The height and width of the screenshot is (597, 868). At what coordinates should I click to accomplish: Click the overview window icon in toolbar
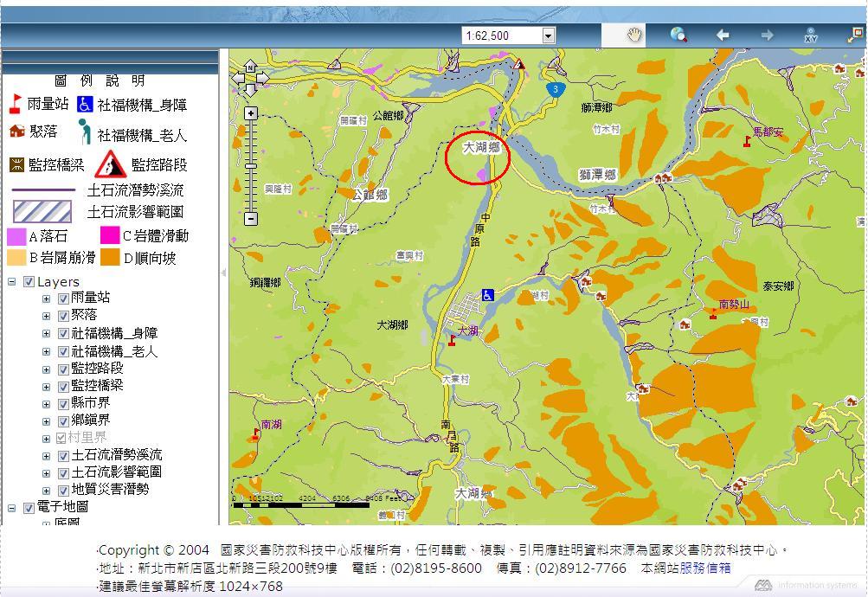tap(855, 35)
